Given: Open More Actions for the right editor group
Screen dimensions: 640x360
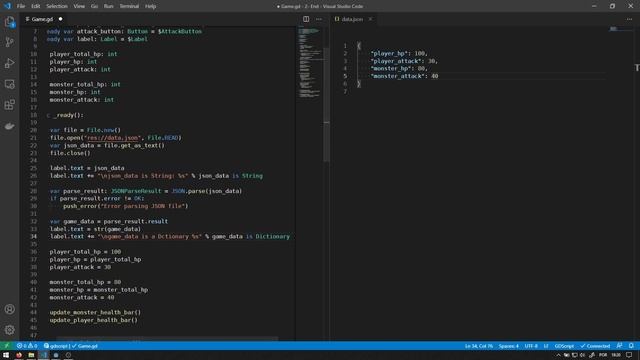Looking at the screenshot, I should [x=629, y=19].
